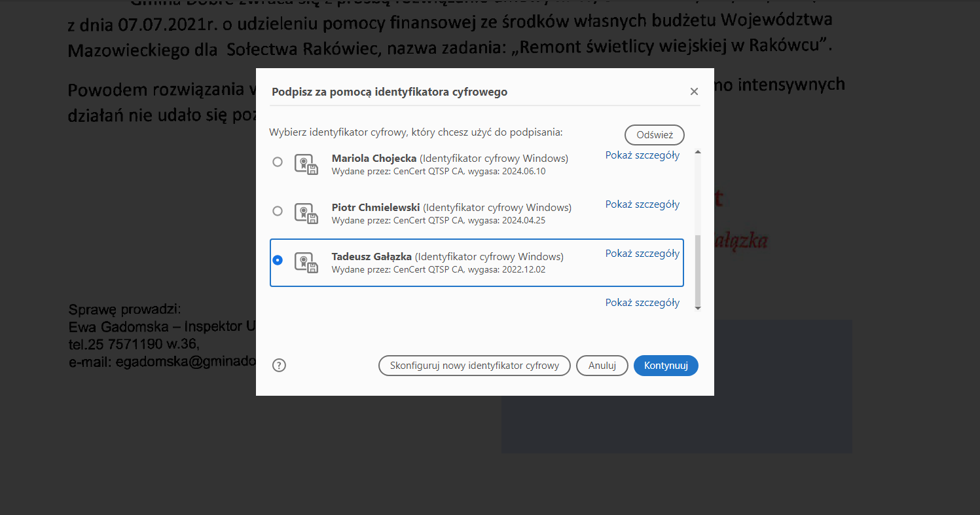980x515 pixels.
Task: Click Skonfiguruj nowy identyfikator cyfrowy
Action: [x=474, y=366]
